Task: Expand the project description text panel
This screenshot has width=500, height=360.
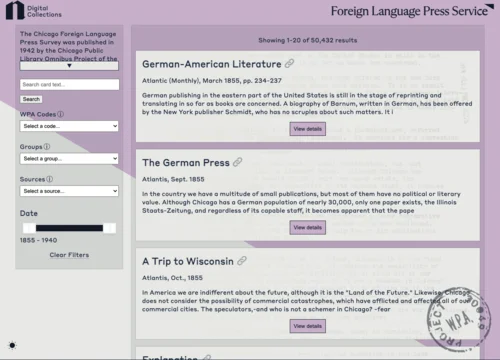Action: 69,66
